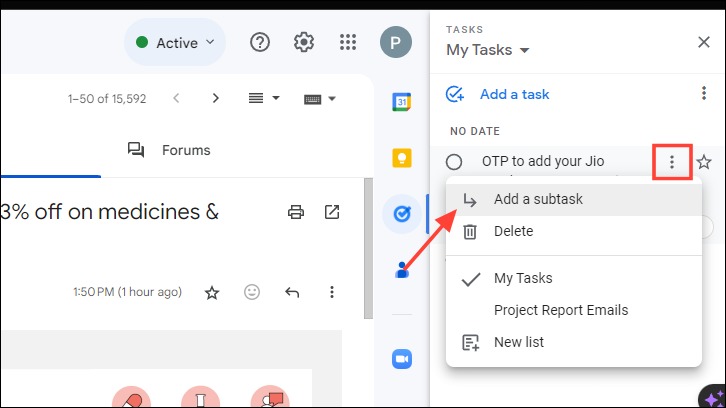Click Add a task
Image resolution: width=726 pixels, height=408 pixels.
[x=514, y=94]
